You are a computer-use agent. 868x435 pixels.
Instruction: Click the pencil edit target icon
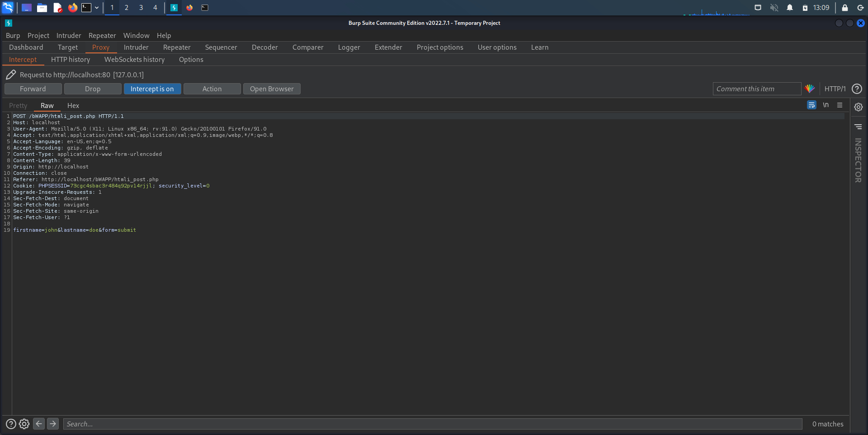point(11,75)
